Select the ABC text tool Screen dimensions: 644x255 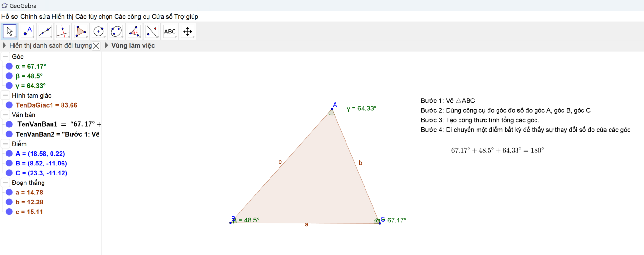click(x=170, y=32)
